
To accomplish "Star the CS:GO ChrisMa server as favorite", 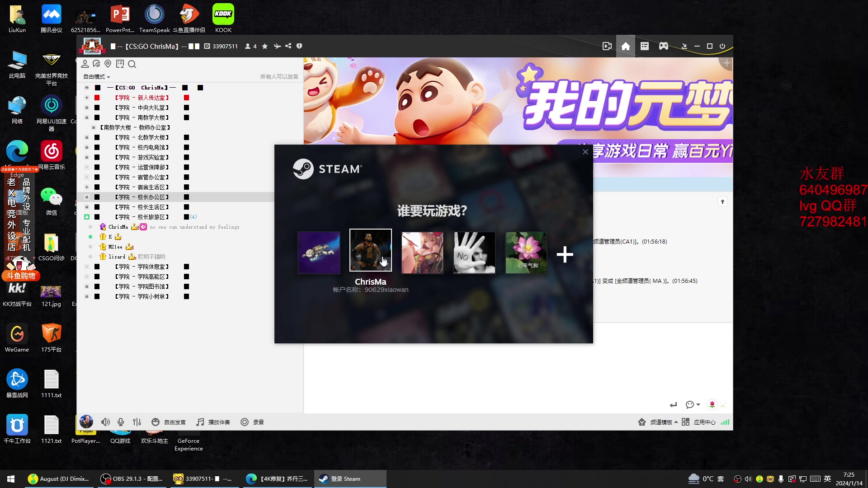I will pos(264,46).
